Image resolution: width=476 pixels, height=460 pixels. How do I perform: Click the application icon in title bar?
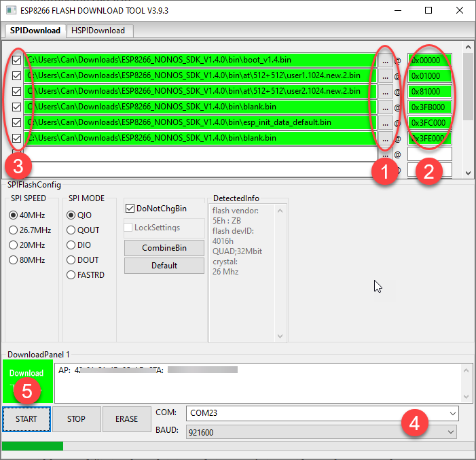tap(12, 10)
